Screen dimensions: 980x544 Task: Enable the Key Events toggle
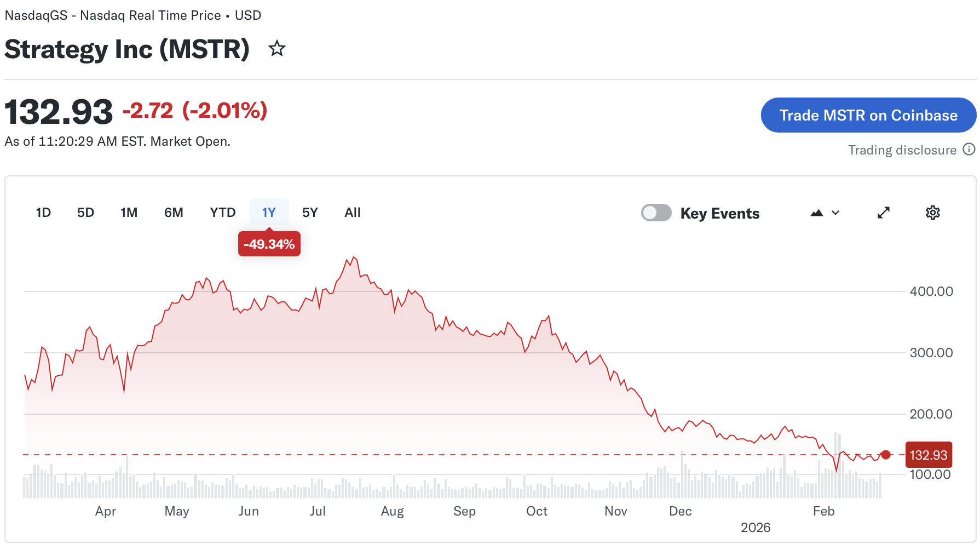tap(656, 213)
